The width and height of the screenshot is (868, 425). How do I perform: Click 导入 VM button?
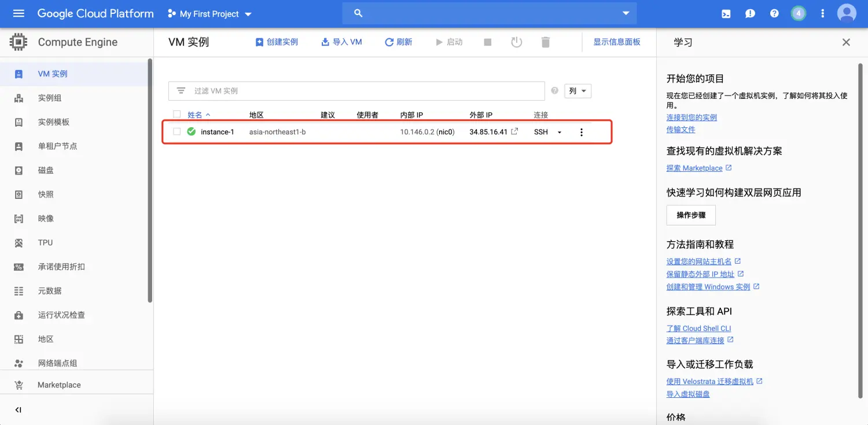tap(341, 42)
